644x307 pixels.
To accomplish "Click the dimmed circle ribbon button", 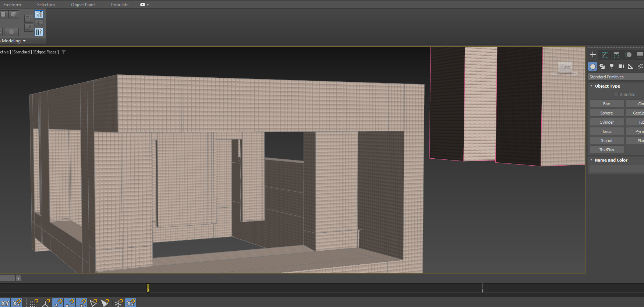I will (11, 32).
